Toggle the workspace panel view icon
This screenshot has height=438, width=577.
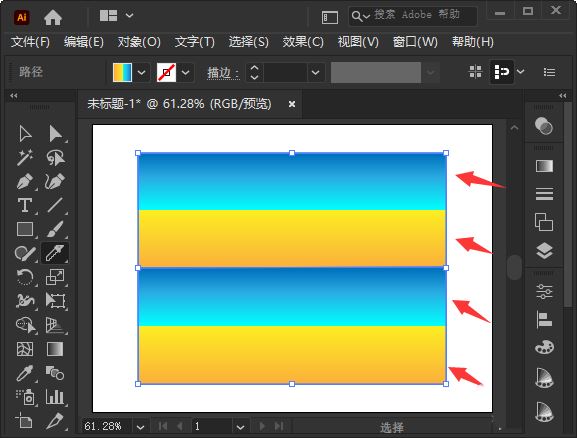(330, 17)
